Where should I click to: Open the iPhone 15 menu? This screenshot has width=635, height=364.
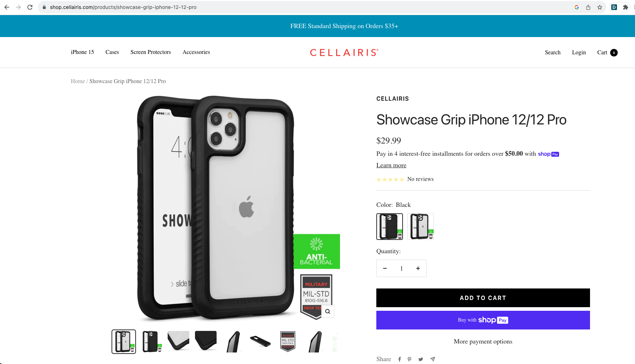(82, 52)
